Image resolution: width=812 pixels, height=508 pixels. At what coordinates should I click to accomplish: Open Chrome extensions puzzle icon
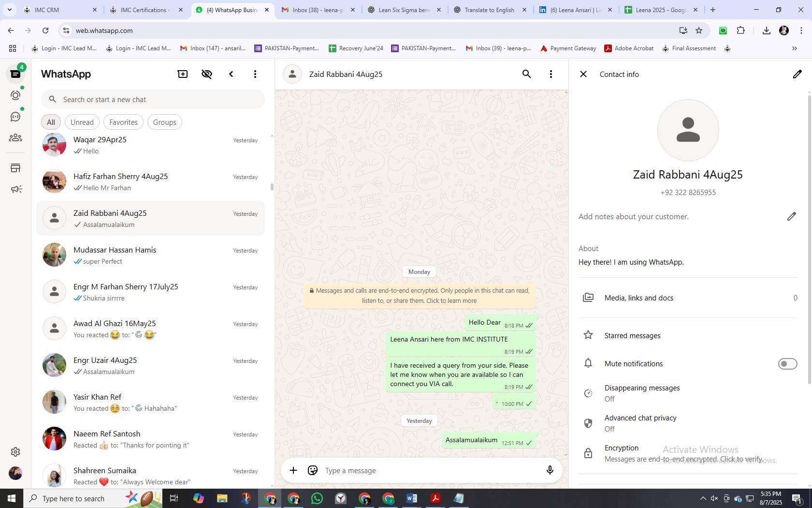pyautogui.click(x=740, y=30)
